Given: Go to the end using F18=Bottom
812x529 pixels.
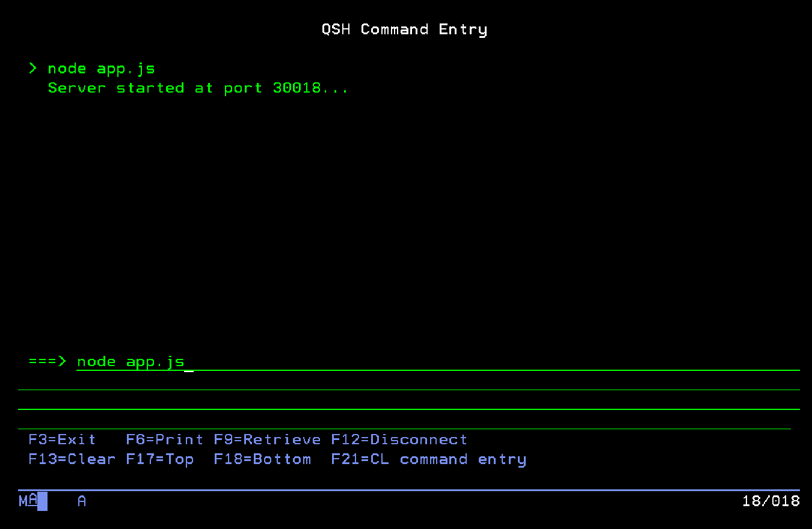Looking at the screenshot, I should pos(262,459).
